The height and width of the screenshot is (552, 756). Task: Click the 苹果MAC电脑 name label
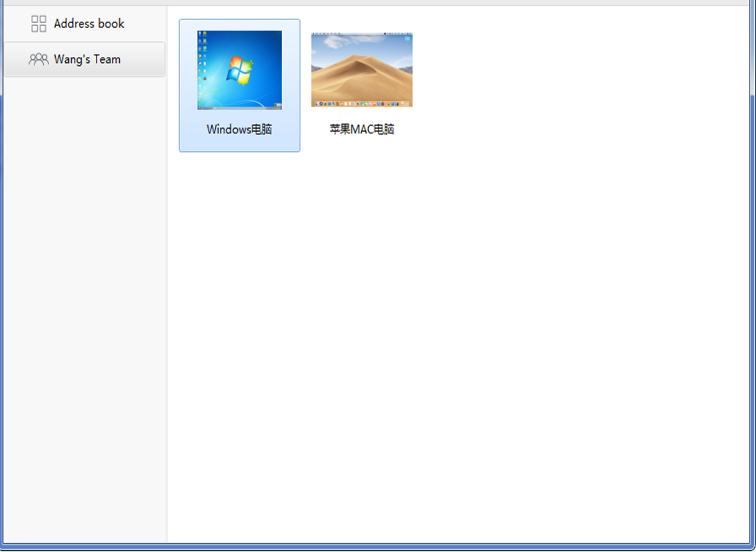(x=362, y=129)
